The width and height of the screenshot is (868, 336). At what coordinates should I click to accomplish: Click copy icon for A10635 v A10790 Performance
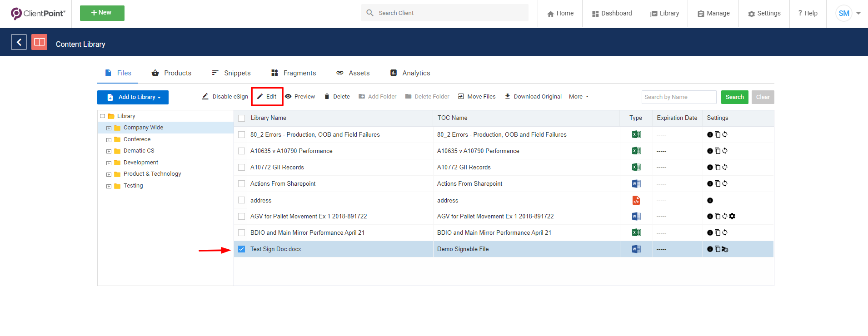[718, 151]
